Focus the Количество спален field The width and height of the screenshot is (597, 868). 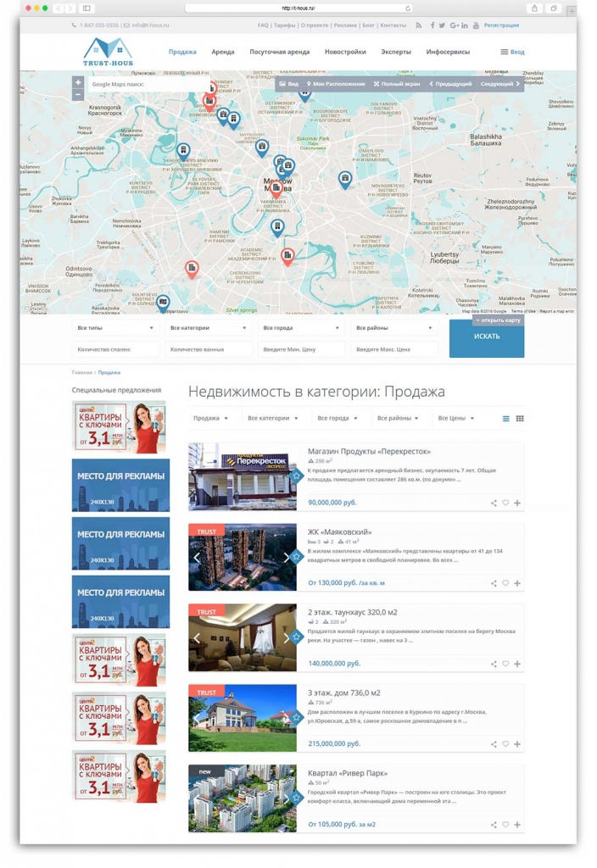click(x=115, y=349)
